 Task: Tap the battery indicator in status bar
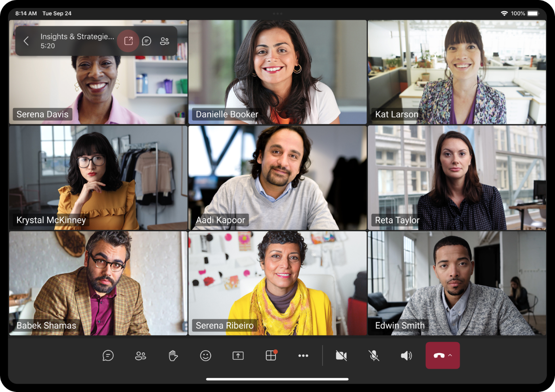pos(533,13)
